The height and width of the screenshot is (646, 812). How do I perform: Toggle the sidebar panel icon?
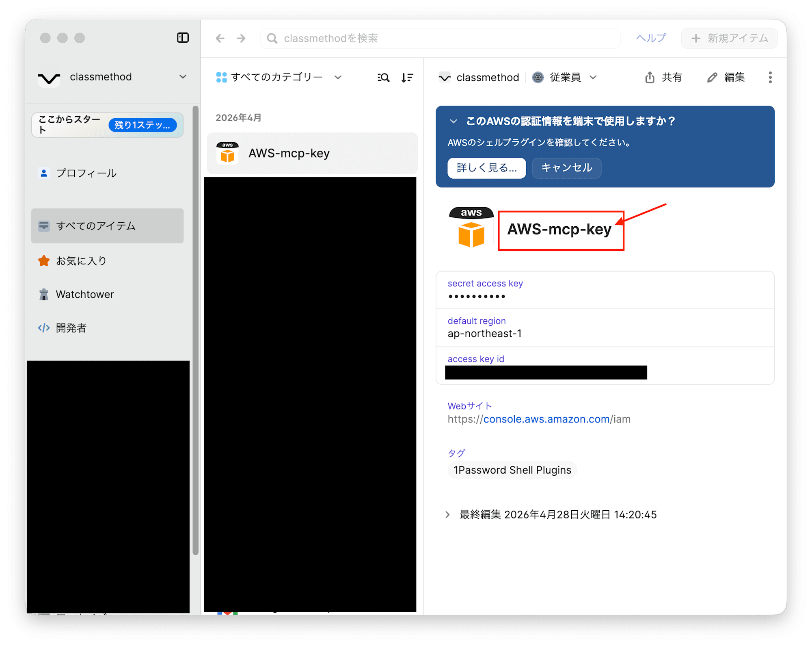(x=183, y=38)
